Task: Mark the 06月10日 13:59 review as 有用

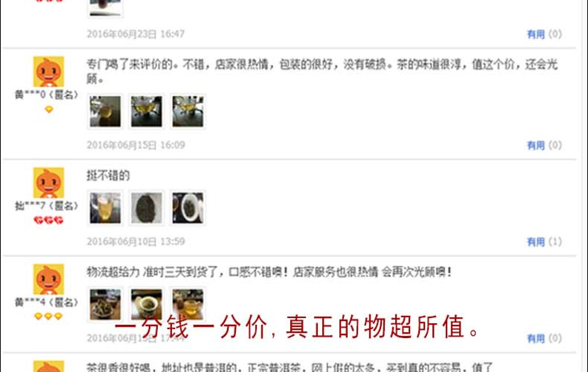Action: point(544,242)
